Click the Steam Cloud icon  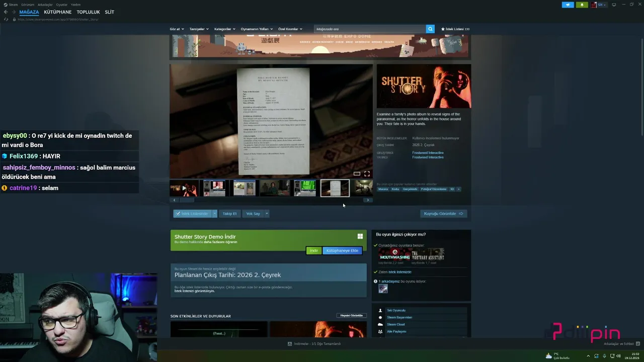click(x=380, y=325)
